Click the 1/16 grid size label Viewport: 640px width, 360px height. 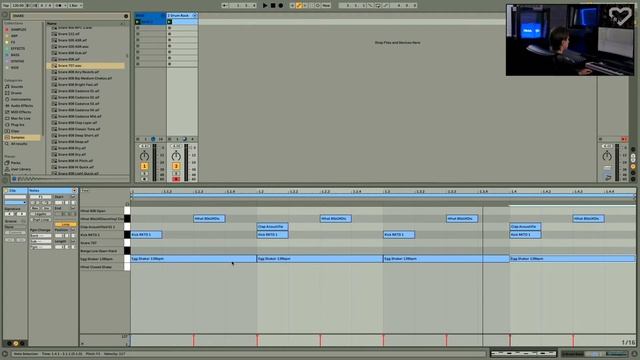click(x=628, y=342)
